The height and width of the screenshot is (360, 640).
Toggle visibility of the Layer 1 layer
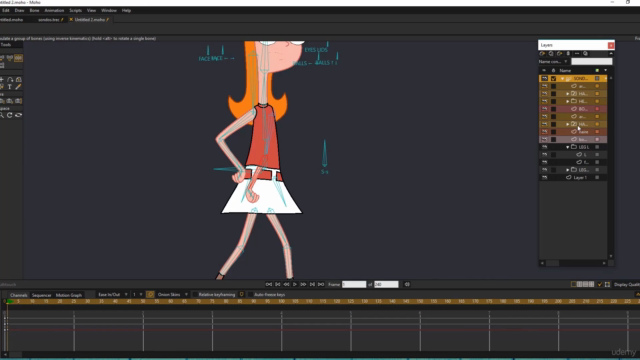pos(544,178)
